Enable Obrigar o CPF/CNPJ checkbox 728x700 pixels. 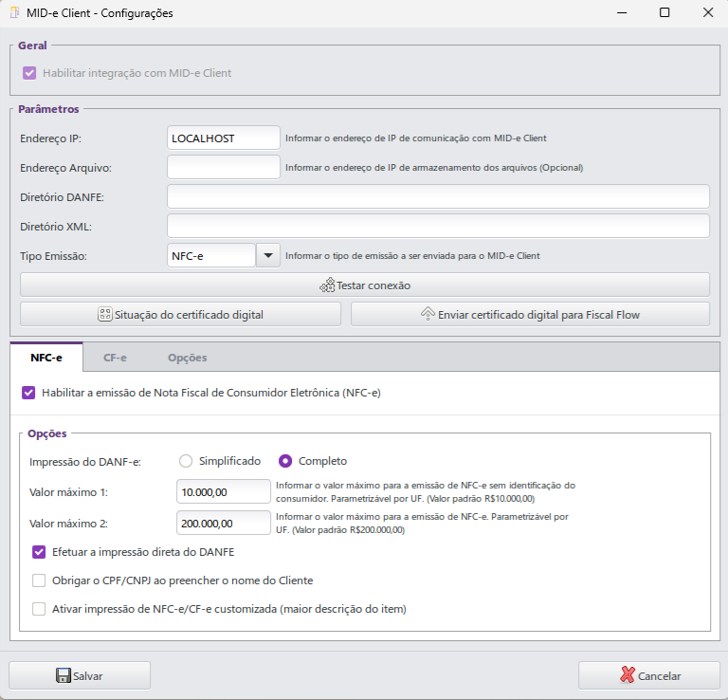point(39,580)
